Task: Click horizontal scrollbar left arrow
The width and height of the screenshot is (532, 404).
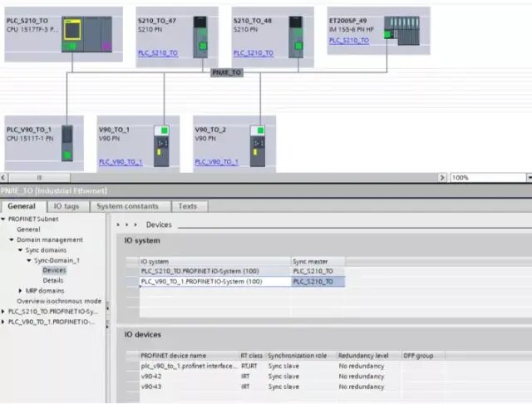Action: click(x=3, y=177)
